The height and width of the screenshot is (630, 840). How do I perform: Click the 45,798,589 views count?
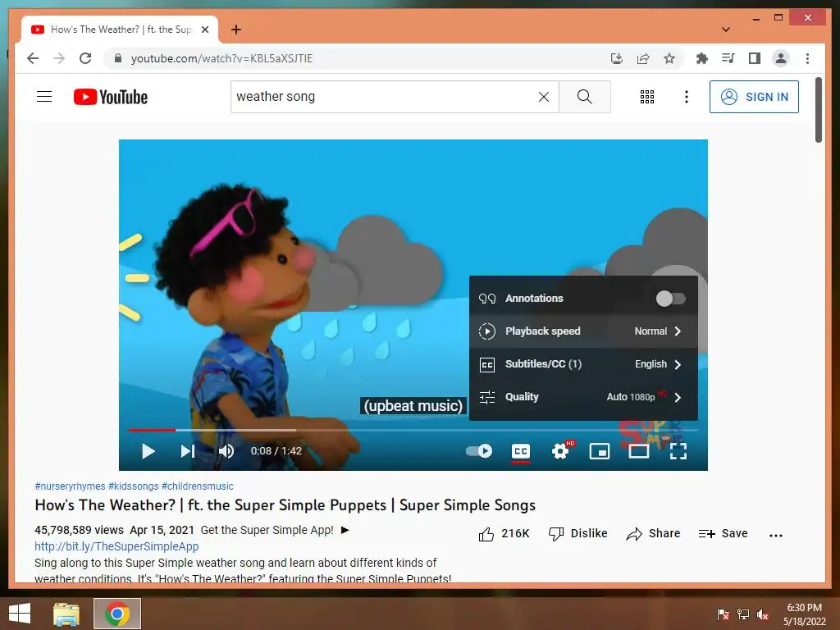80,530
